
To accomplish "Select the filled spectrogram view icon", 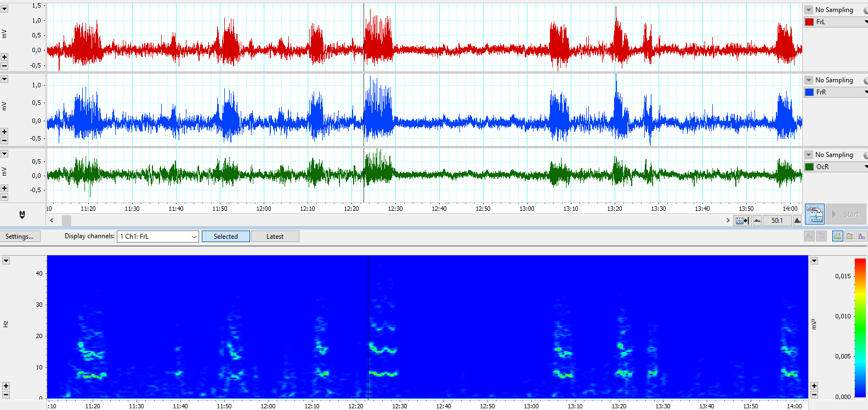I will pos(837,236).
